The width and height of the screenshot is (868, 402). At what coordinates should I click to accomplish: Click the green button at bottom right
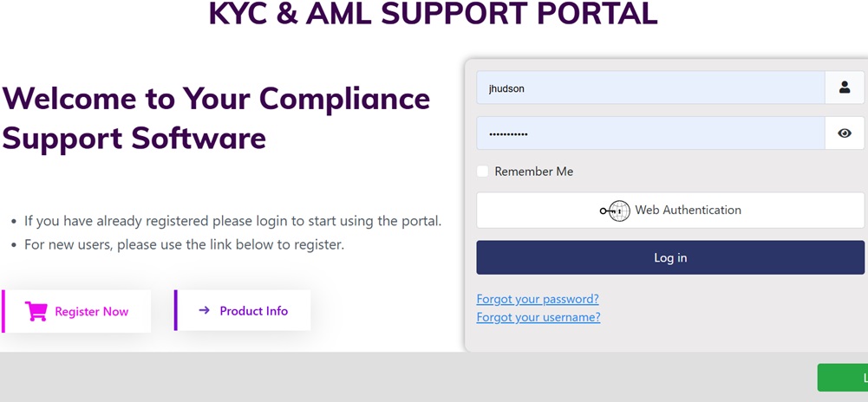pyautogui.click(x=843, y=378)
